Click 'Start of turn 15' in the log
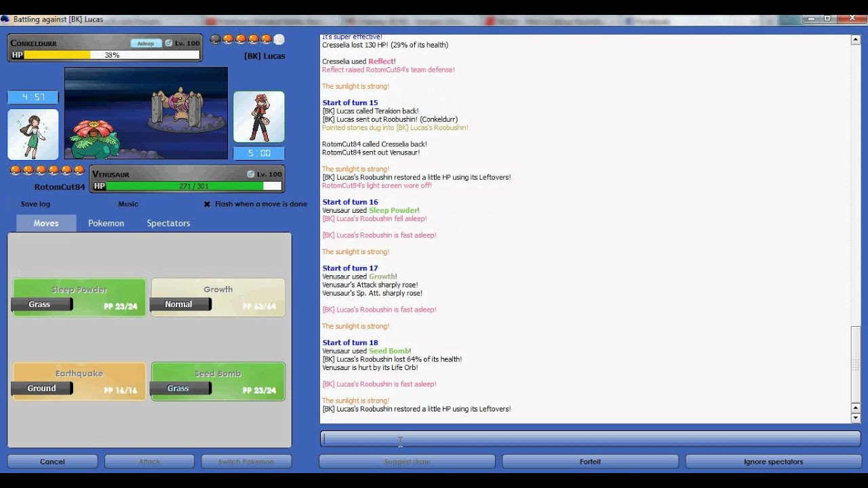The height and width of the screenshot is (488, 868). (x=350, y=103)
